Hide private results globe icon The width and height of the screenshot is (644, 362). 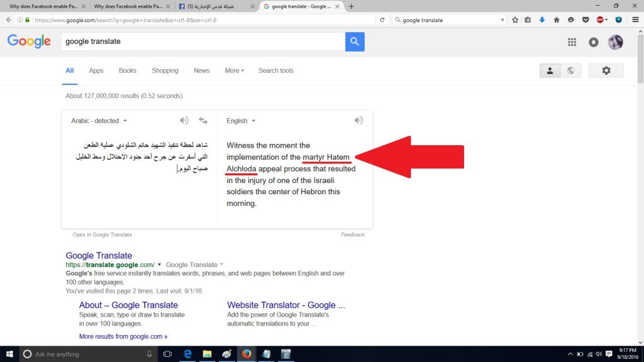tap(570, 70)
